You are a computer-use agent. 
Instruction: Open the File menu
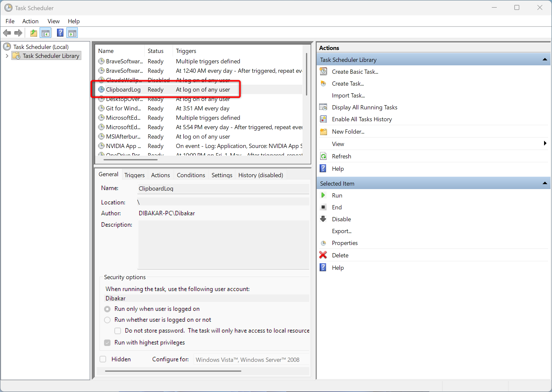pos(10,21)
